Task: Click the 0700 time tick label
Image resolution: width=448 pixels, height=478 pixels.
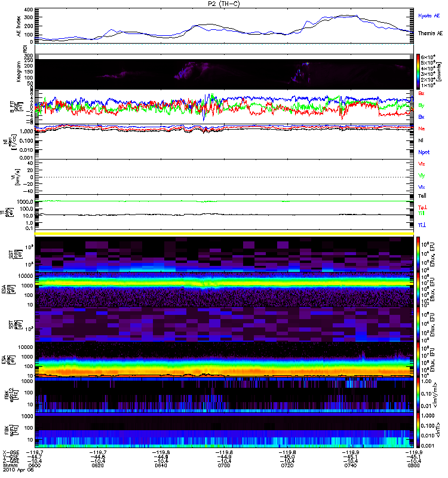Action: tap(224, 465)
